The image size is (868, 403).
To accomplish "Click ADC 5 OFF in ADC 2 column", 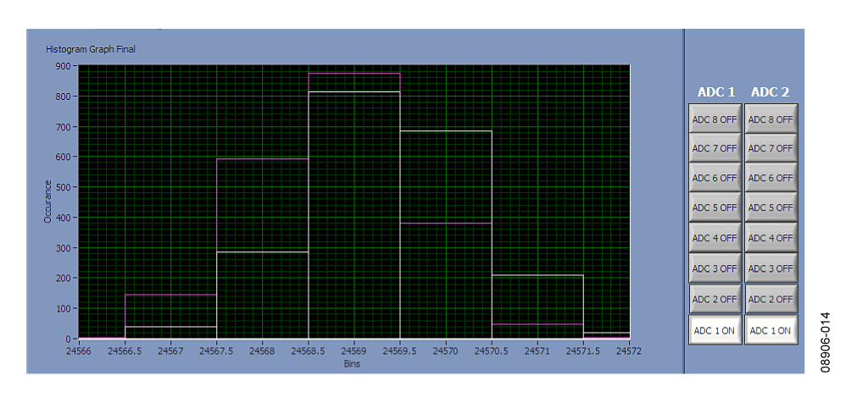I will [771, 208].
